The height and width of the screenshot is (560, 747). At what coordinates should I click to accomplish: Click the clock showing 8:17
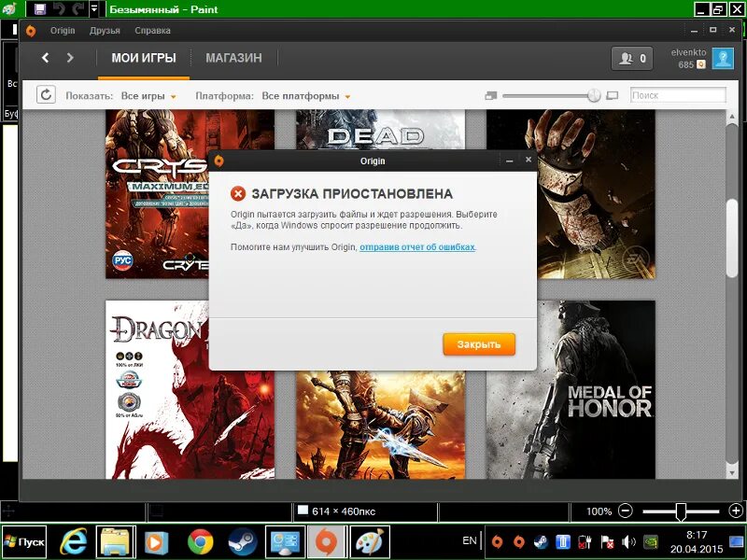(x=697, y=535)
